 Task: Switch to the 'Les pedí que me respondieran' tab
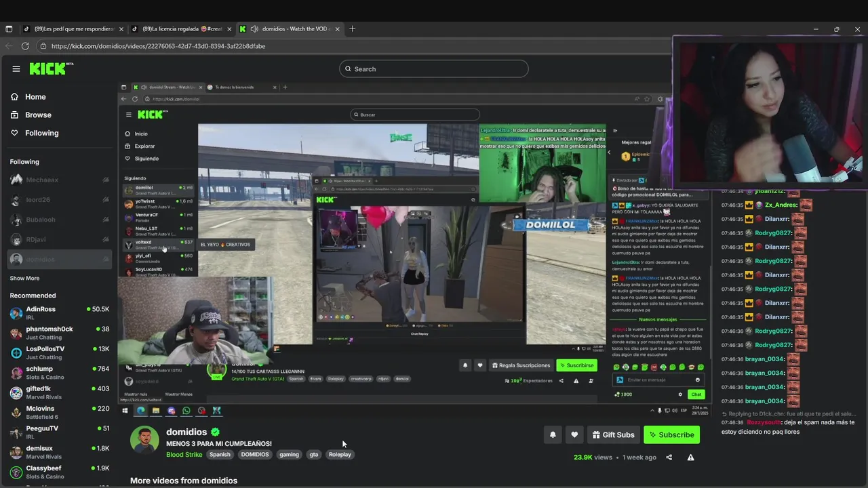pos(73,29)
